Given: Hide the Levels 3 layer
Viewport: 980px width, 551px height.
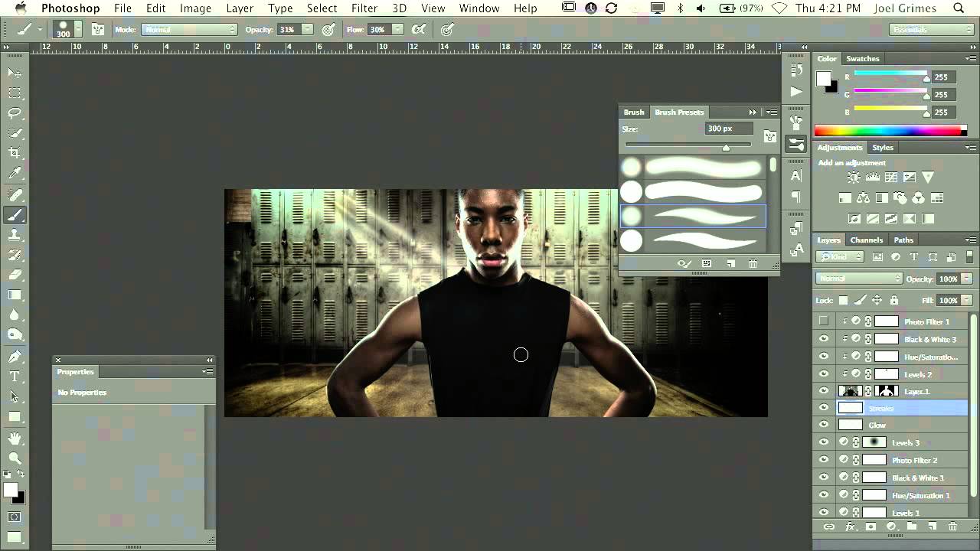Looking at the screenshot, I should (x=824, y=442).
